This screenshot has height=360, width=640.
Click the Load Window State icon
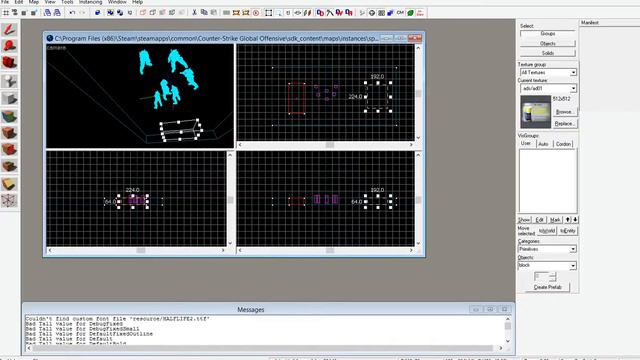47,13
